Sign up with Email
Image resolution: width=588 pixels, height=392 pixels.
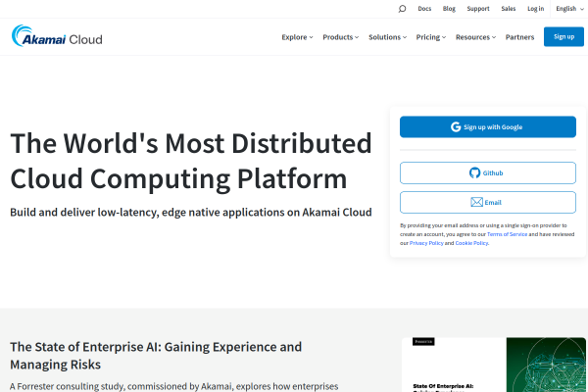coord(487,202)
